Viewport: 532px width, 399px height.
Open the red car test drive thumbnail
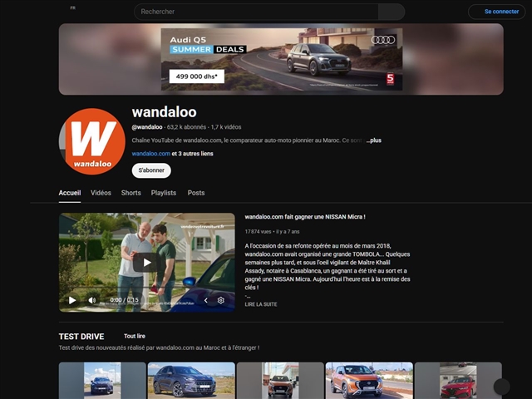[458, 381]
